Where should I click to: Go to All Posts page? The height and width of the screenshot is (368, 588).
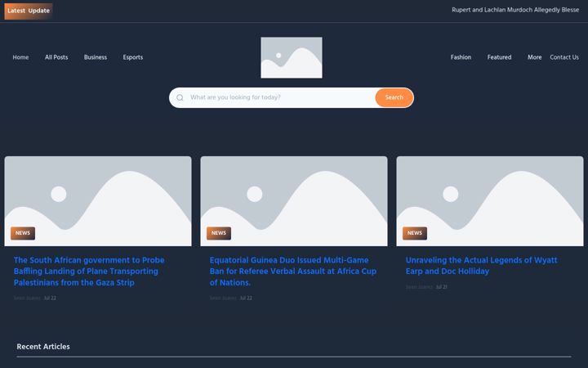(x=56, y=57)
